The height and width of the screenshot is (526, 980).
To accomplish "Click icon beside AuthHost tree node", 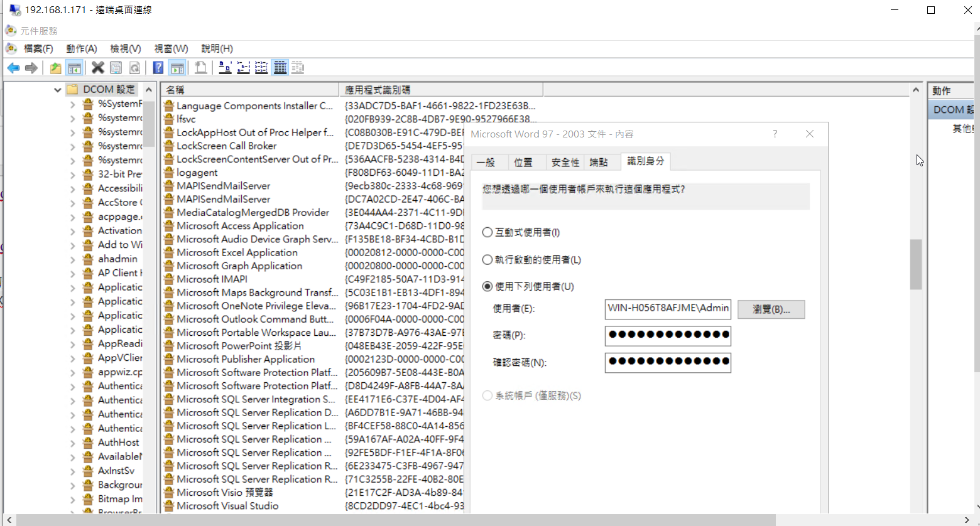I will [x=89, y=442].
